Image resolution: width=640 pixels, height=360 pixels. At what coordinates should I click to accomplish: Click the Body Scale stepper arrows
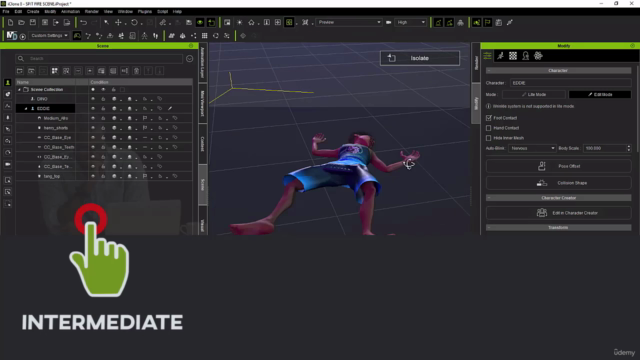pyautogui.click(x=629, y=148)
